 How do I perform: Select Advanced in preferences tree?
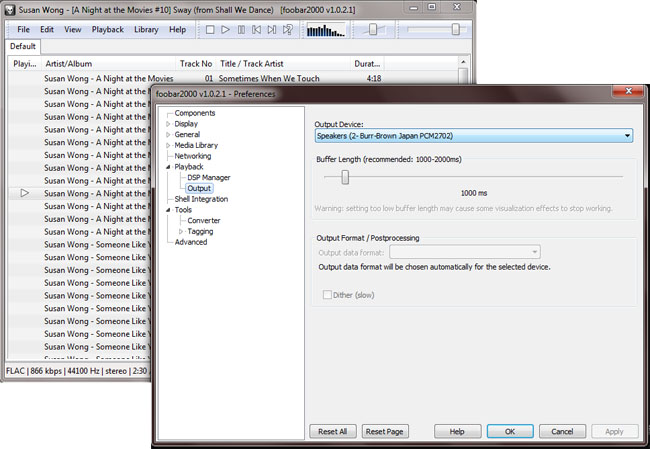[x=191, y=242]
